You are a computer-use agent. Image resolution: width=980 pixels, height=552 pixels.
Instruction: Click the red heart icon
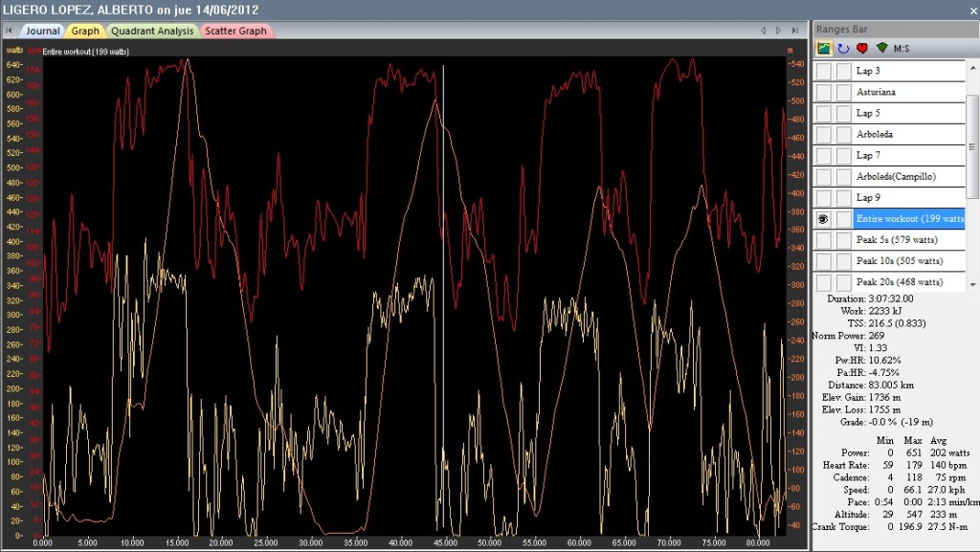pos(862,48)
